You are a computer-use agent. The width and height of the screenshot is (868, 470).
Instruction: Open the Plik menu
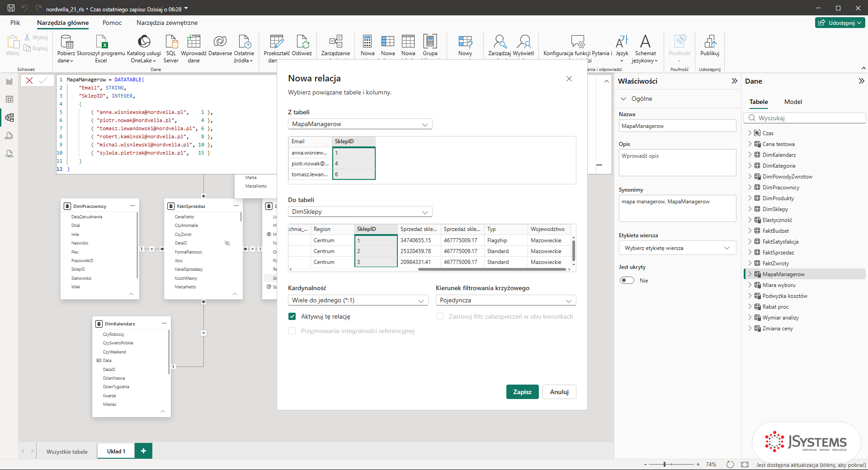[x=15, y=23]
